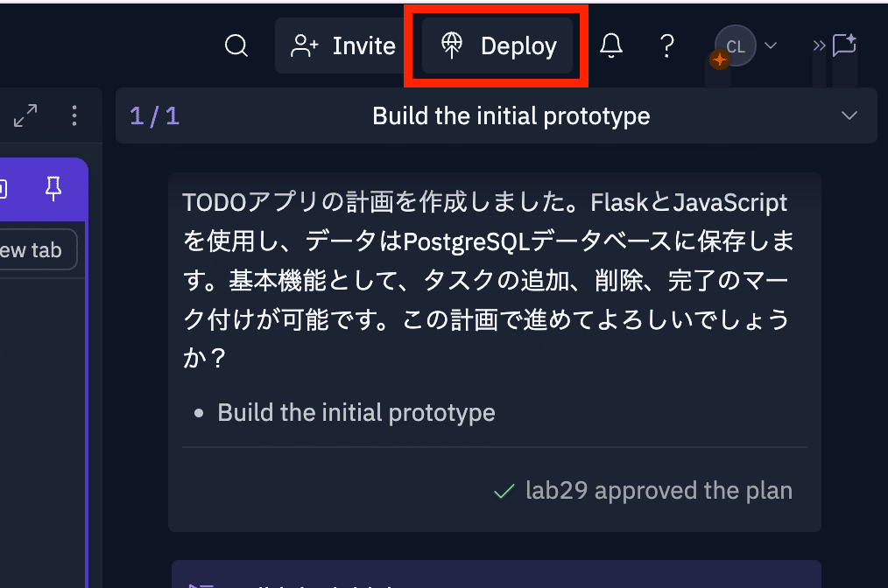Open the pane's three-dot options menu
The width and height of the screenshot is (888, 588).
pyautogui.click(x=74, y=115)
